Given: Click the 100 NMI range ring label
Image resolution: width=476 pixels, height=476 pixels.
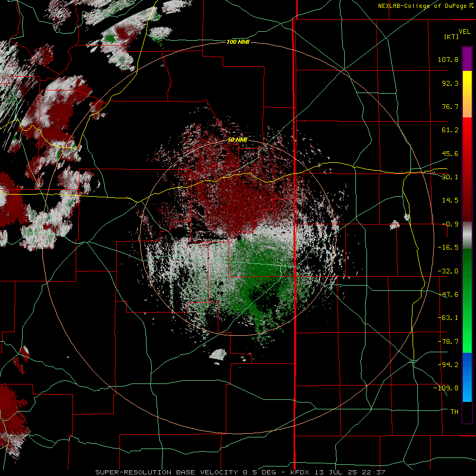Looking at the screenshot, I should tap(238, 42).
